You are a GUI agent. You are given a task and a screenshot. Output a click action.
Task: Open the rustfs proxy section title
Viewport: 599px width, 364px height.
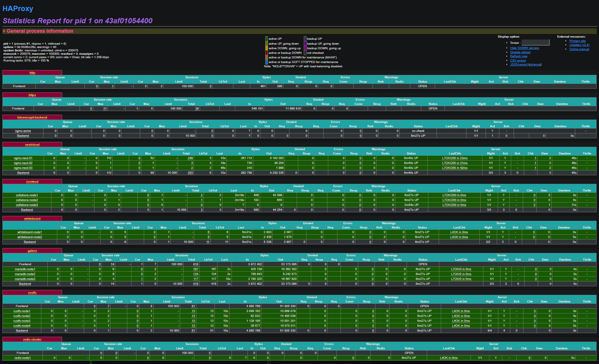click(x=32, y=293)
